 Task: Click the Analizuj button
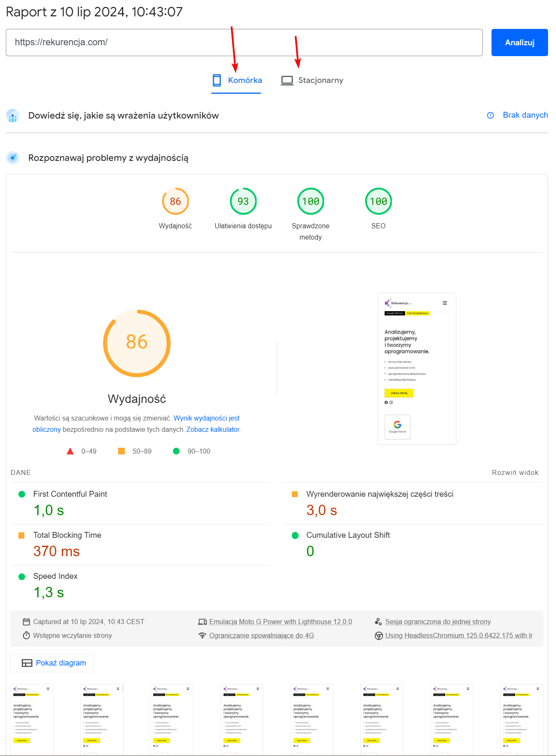[x=520, y=42]
